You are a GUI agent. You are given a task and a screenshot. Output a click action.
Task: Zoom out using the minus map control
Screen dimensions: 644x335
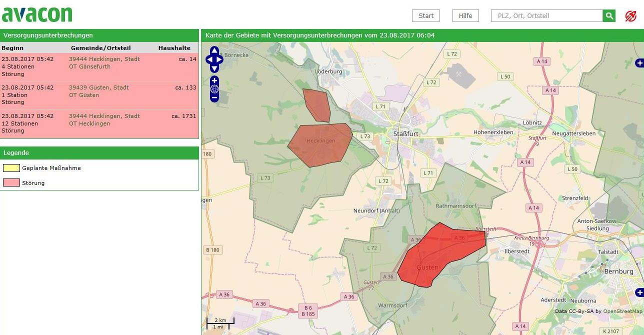tap(214, 98)
